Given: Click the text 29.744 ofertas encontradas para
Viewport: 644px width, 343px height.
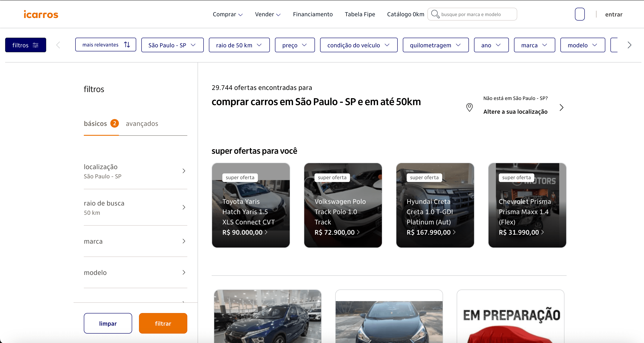Looking at the screenshot, I should click(x=262, y=88).
